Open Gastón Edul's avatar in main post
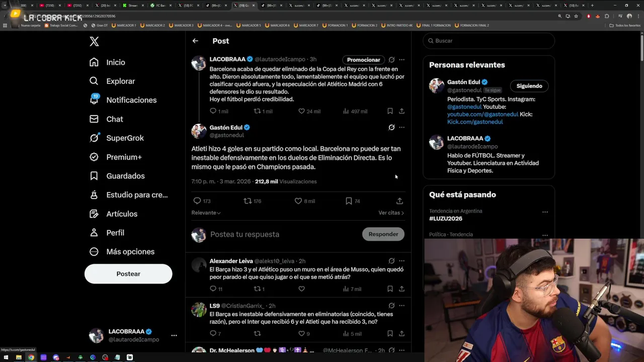644x362 pixels. click(x=199, y=131)
